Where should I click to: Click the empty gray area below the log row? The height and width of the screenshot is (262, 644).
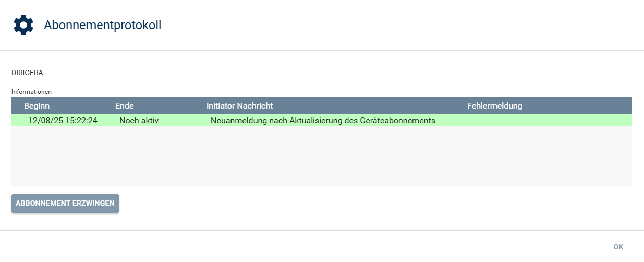[x=321, y=156]
